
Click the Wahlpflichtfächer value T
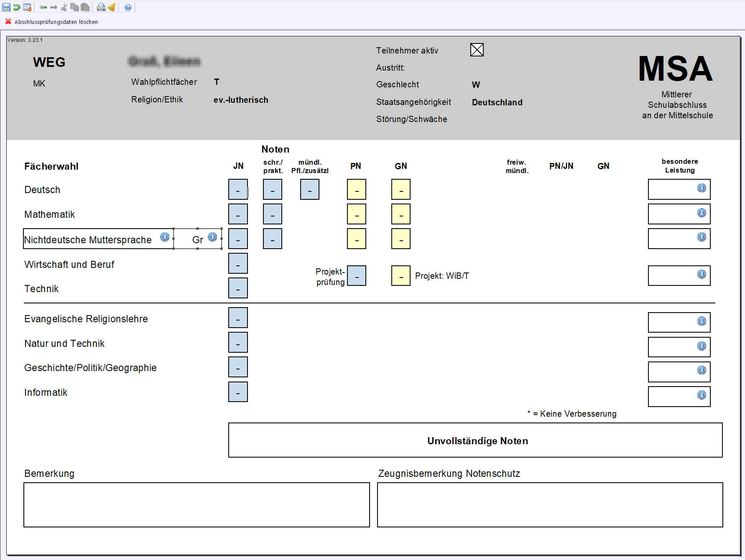click(x=217, y=82)
